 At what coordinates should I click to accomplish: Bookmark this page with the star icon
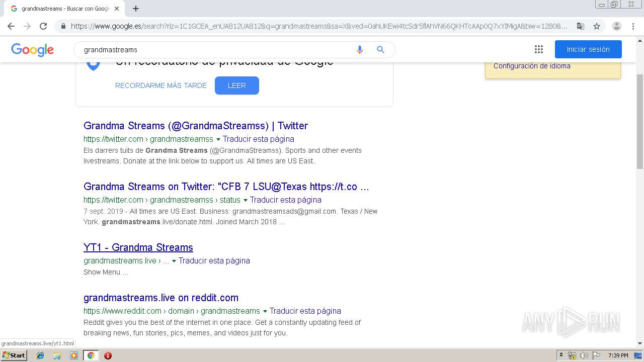click(597, 26)
